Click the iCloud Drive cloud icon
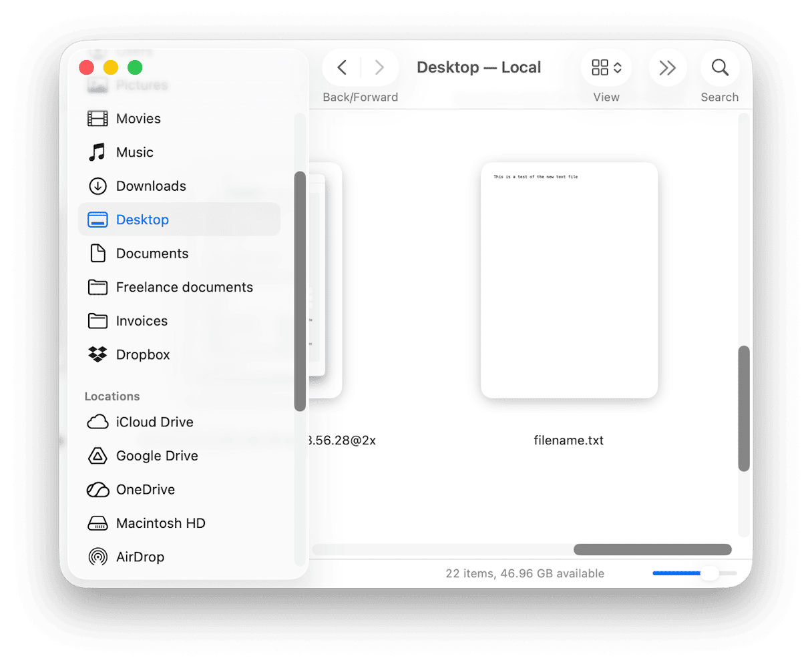The height and width of the screenshot is (666, 812). point(97,422)
